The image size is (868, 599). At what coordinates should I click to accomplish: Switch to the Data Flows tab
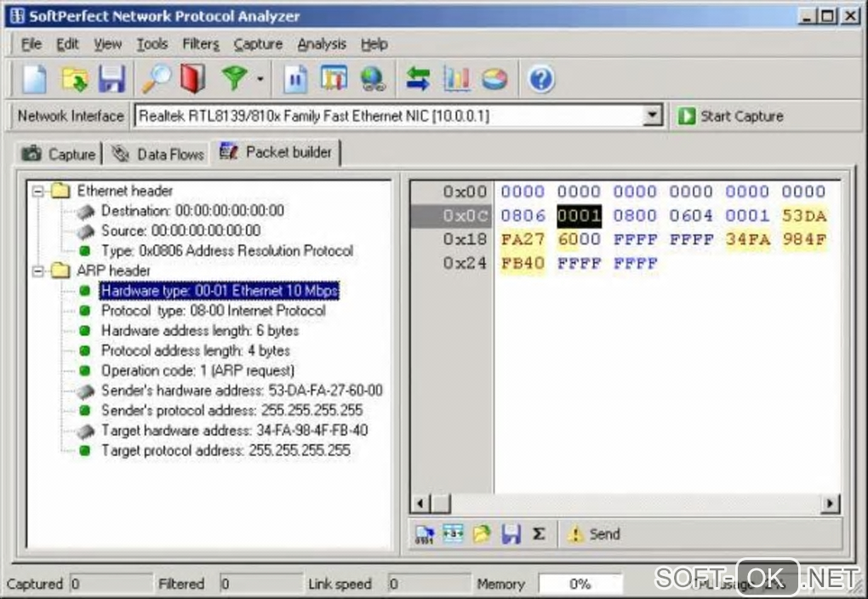157,154
